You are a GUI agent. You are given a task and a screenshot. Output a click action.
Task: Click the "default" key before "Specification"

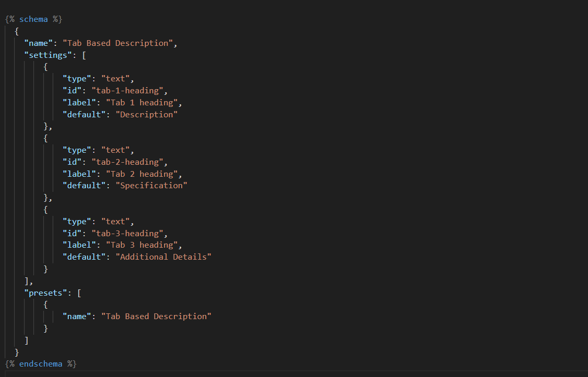tap(84, 186)
